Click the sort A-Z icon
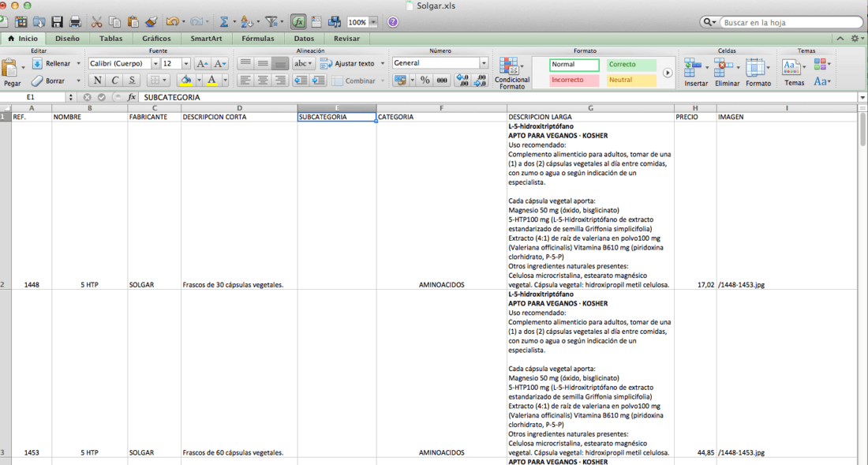The image size is (868, 465). [x=246, y=22]
